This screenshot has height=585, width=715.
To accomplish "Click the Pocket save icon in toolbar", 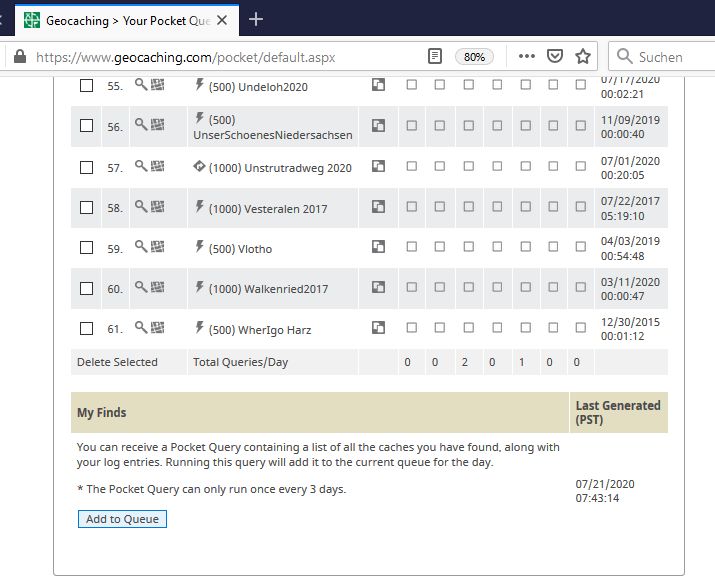I will [555, 57].
